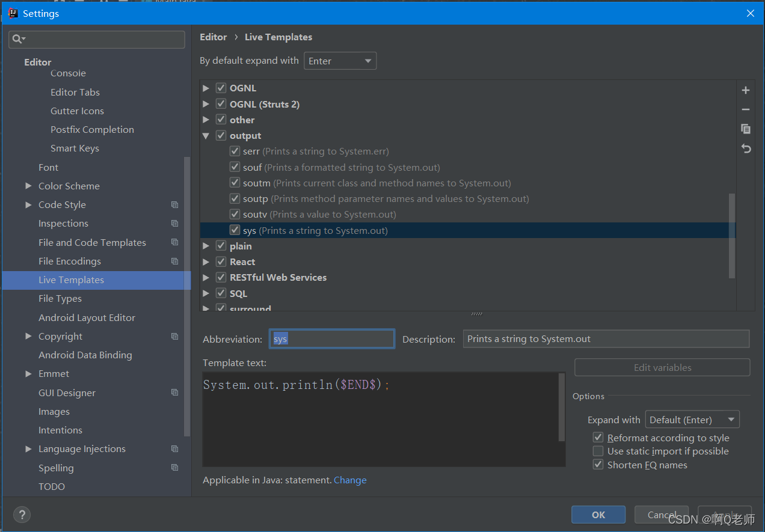Enable Use static import if possible
This screenshot has height=532, width=765.
(x=598, y=451)
